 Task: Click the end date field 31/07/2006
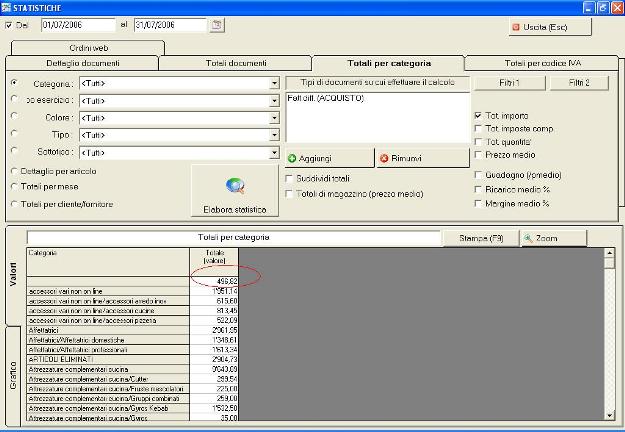click(x=170, y=25)
